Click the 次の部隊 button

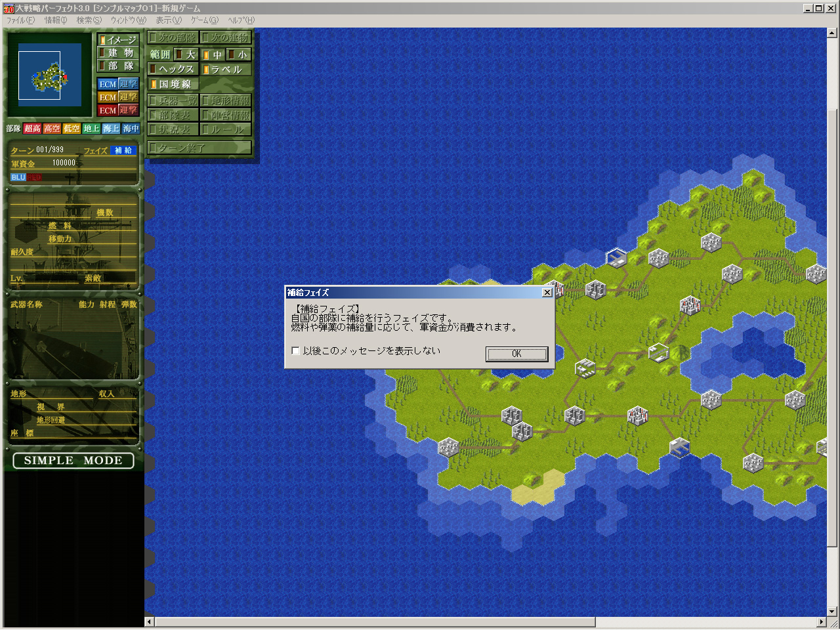click(173, 38)
